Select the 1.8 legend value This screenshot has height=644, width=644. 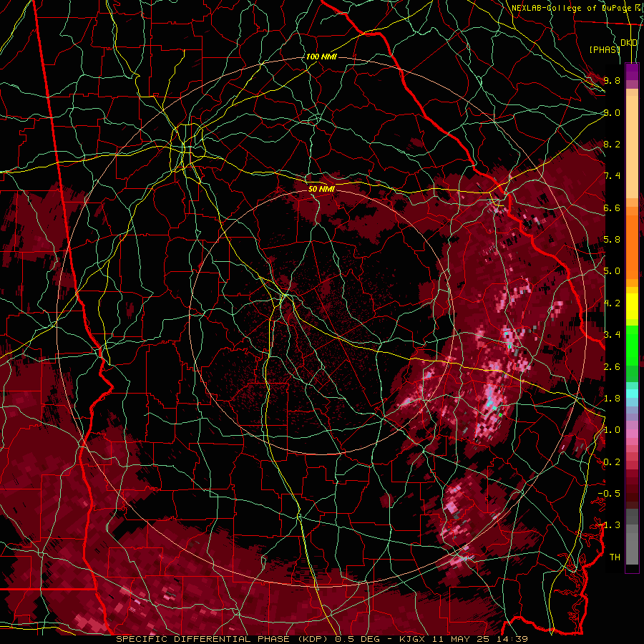[612, 399]
